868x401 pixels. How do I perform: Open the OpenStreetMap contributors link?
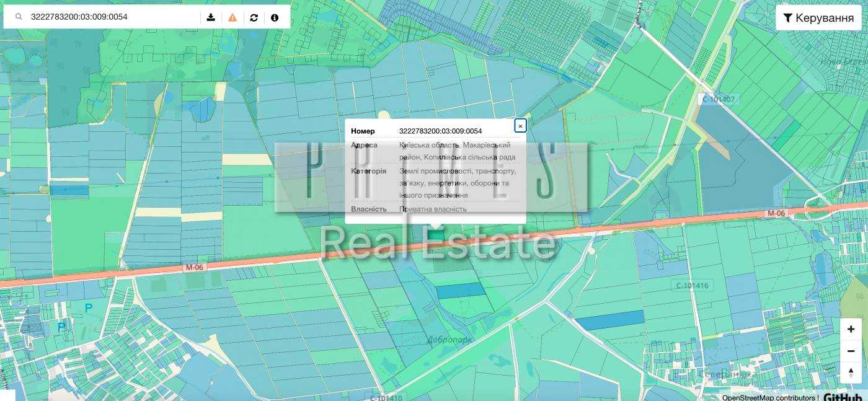[768, 397]
